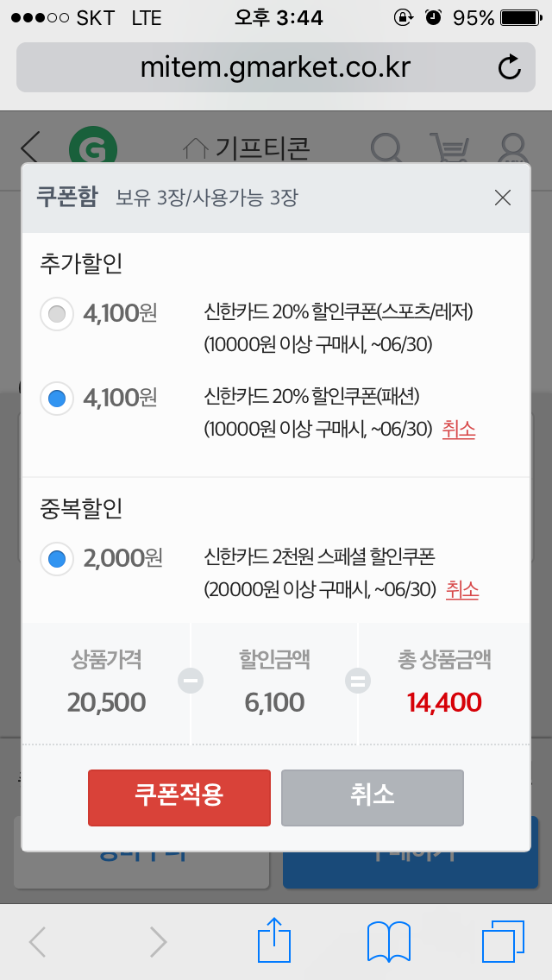Open the search icon
The width and height of the screenshot is (552, 980).
pos(386,148)
